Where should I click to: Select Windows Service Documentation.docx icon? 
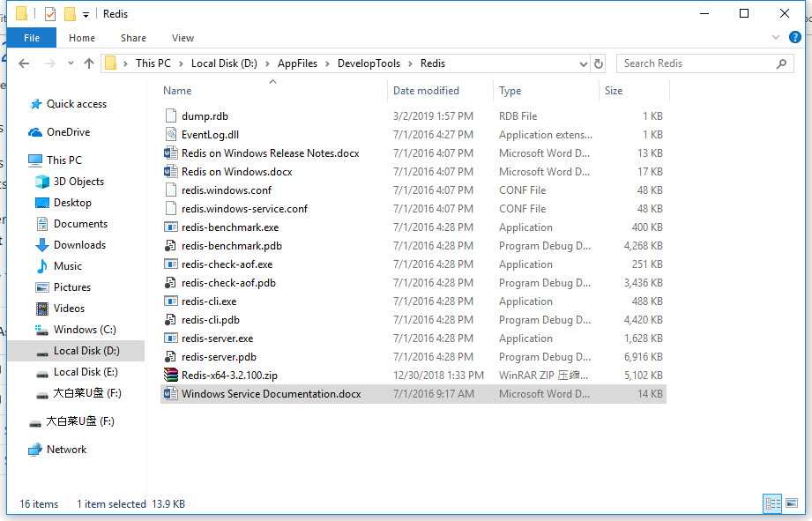pos(171,393)
